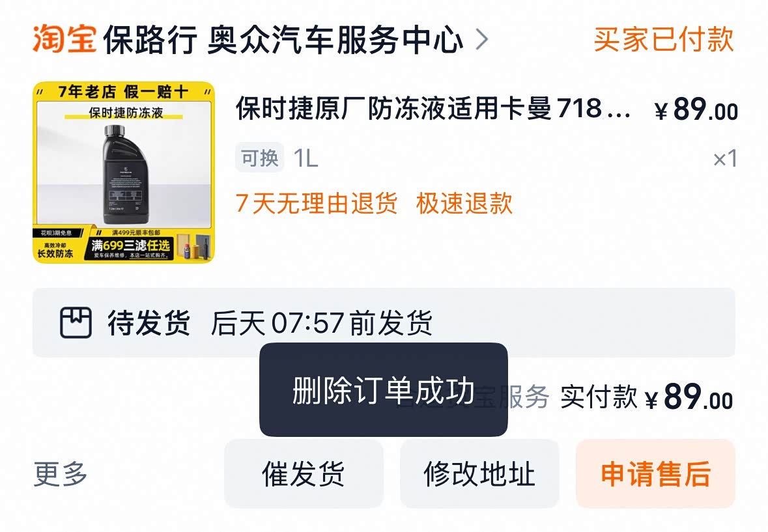Image resolution: width=768 pixels, height=532 pixels.
Task: View the 7天无理由退货 policy
Action: click(317, 203)
